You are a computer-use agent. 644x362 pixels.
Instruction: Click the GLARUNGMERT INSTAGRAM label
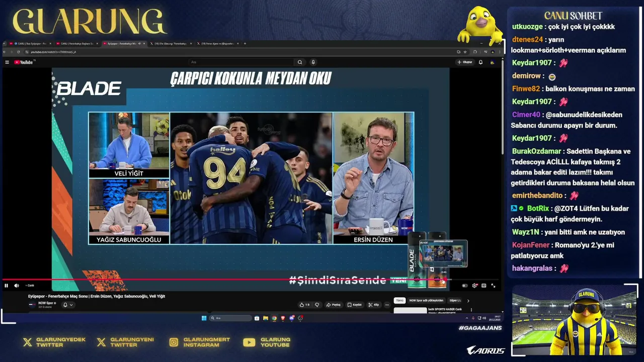206,342
